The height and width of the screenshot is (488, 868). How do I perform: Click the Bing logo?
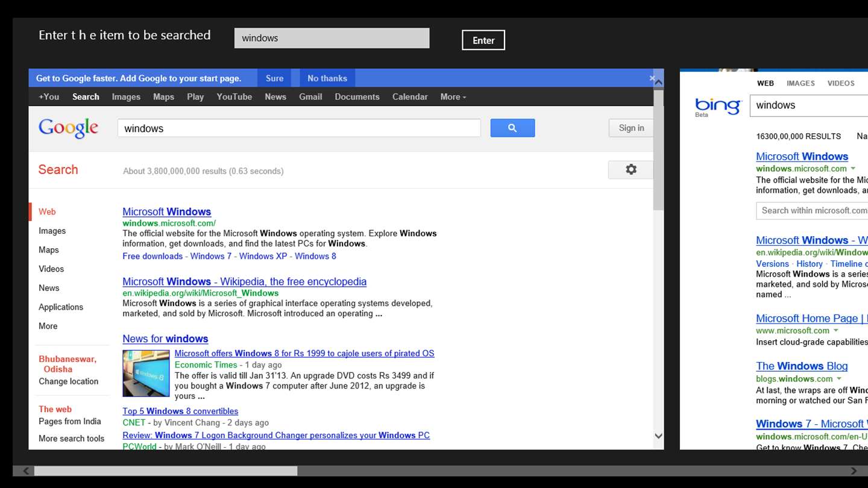tap(717, 107)
